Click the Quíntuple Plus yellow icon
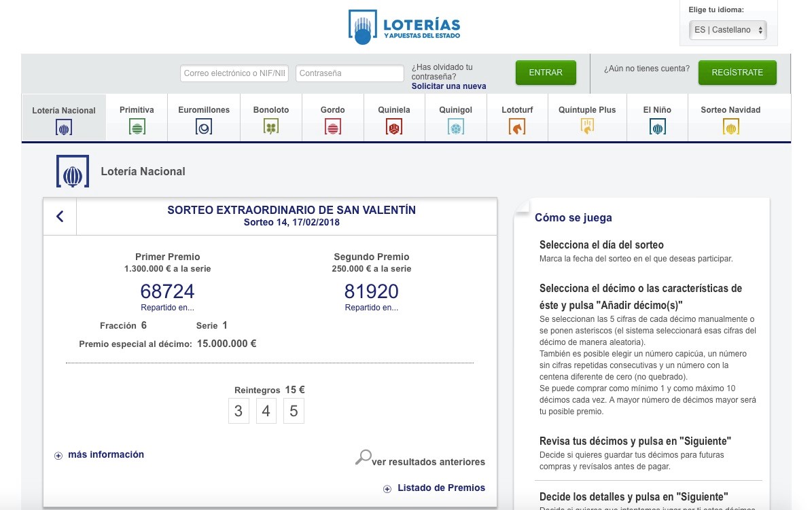 (586, 126)
